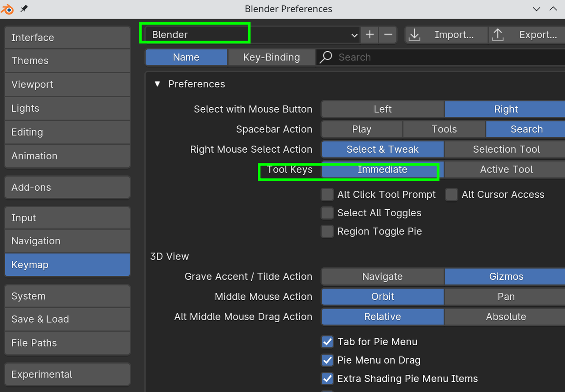Click the magnifier icon in search field

(x=326, y=57)
